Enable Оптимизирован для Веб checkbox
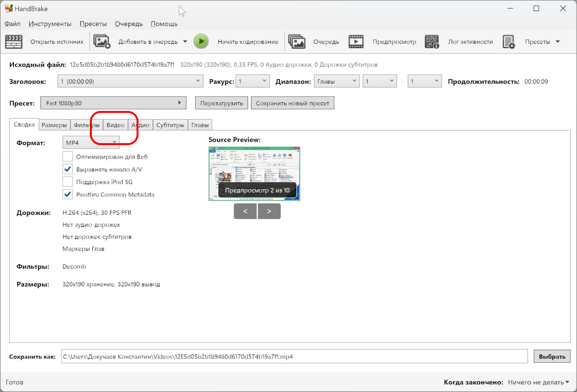The height and width of the screenshot is (392, 577). (x=68, y=157)
